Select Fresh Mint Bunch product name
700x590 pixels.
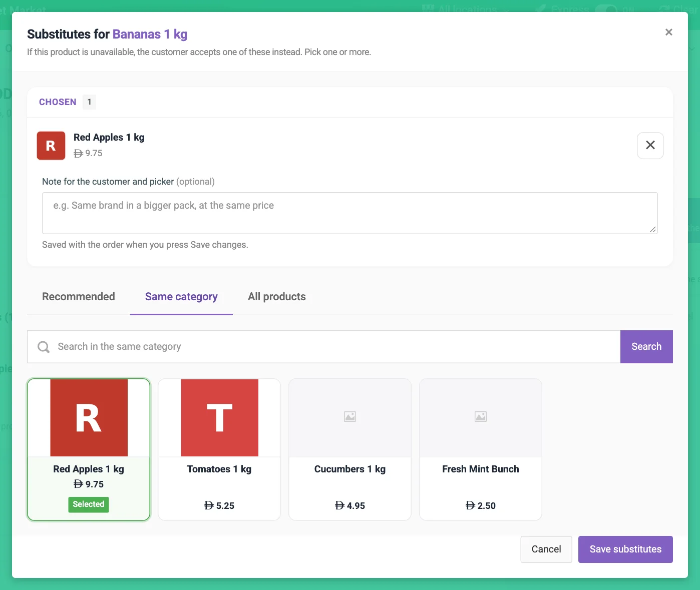point(481,469)
